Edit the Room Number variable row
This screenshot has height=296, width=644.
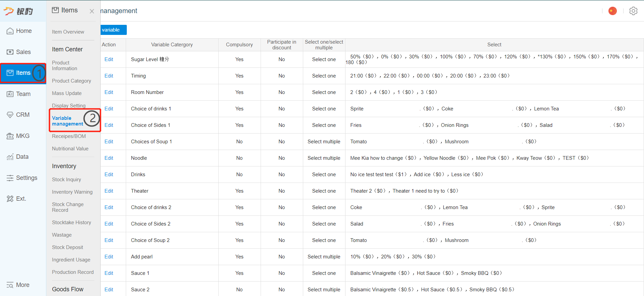(x=109, y=92)
